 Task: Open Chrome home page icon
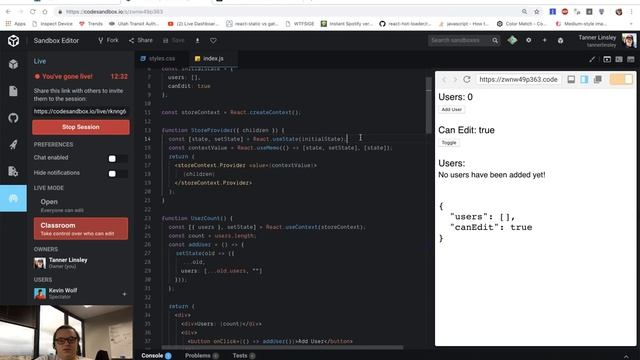pos(45,12)
